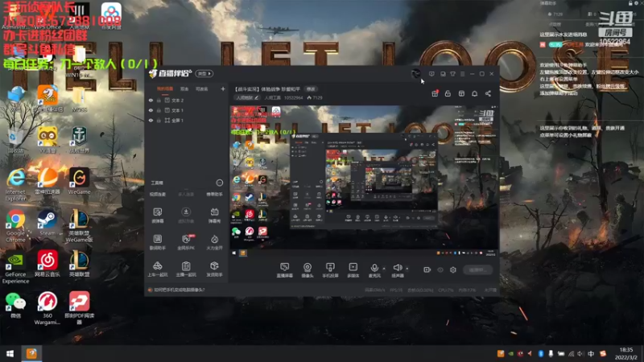
Task: Select the 全屏 1 source row
Action: coord(187,120)
